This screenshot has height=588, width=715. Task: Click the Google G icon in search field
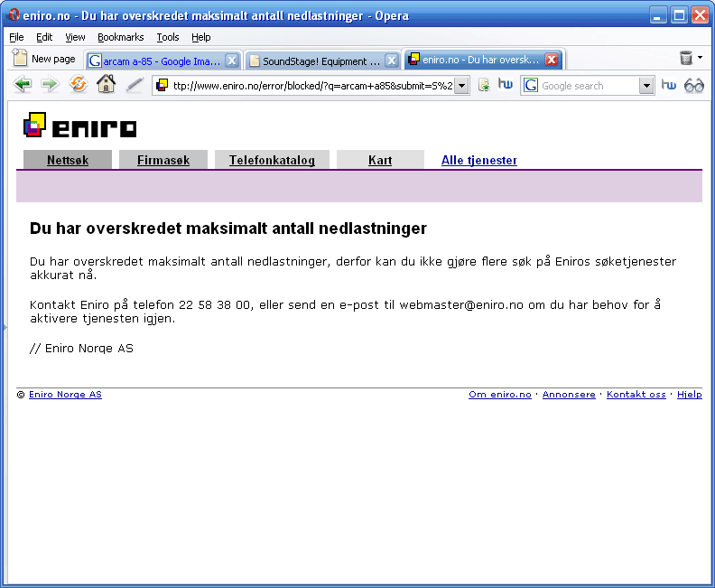tap(530, 86)
